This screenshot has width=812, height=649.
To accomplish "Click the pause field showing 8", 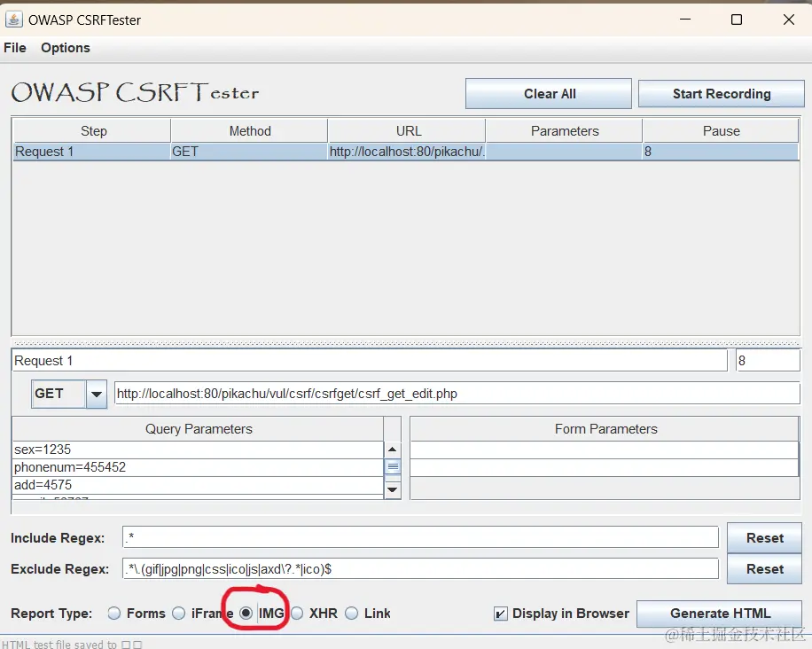I will [x=768, y=361].
